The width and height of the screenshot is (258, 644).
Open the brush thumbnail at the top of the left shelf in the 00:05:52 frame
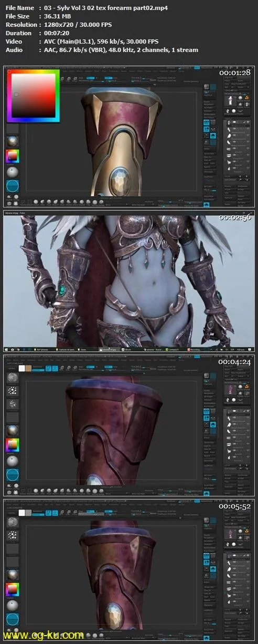[x=12, y=523]
